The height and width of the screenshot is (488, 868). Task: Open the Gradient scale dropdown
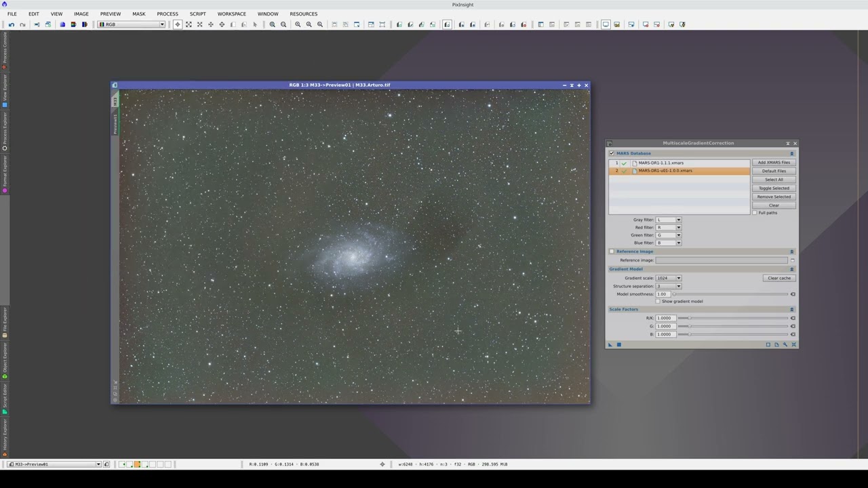(668, 278)
